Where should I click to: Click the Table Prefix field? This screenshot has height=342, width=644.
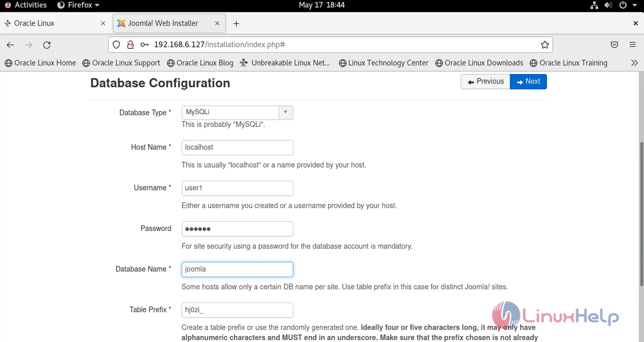pyautogui.click(x=237, y=310)
